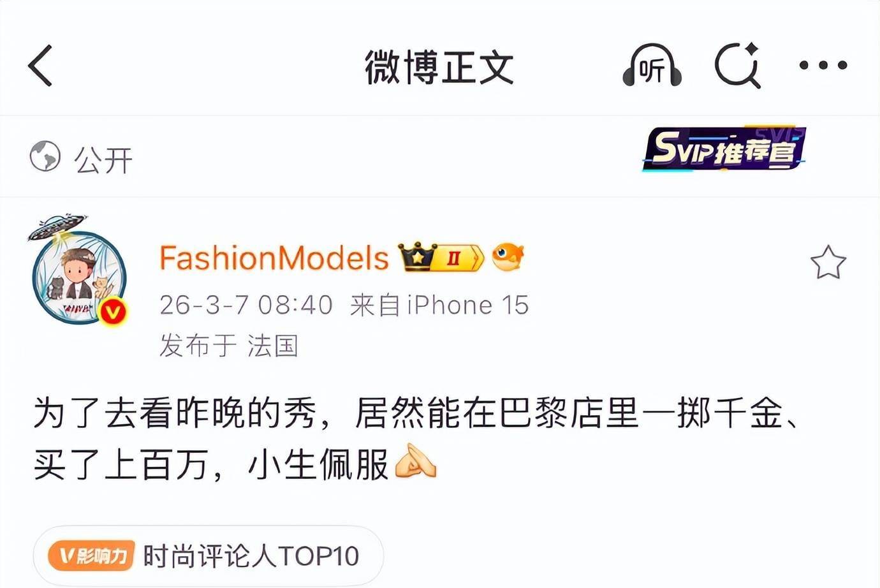Tap the post text body
The height and width of the screenshot is (588, 880).
[418, 439]
